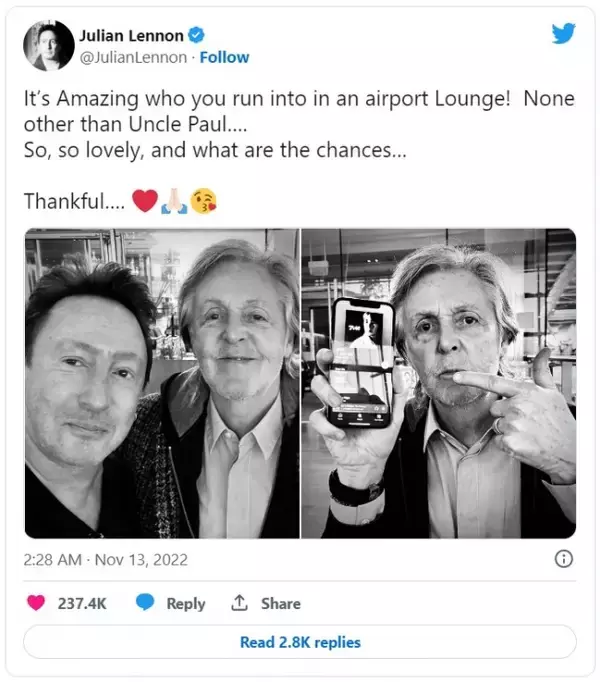Visit the @JulianLennon handle
Viewport: 600px width, 682px height.
[133, 57]
